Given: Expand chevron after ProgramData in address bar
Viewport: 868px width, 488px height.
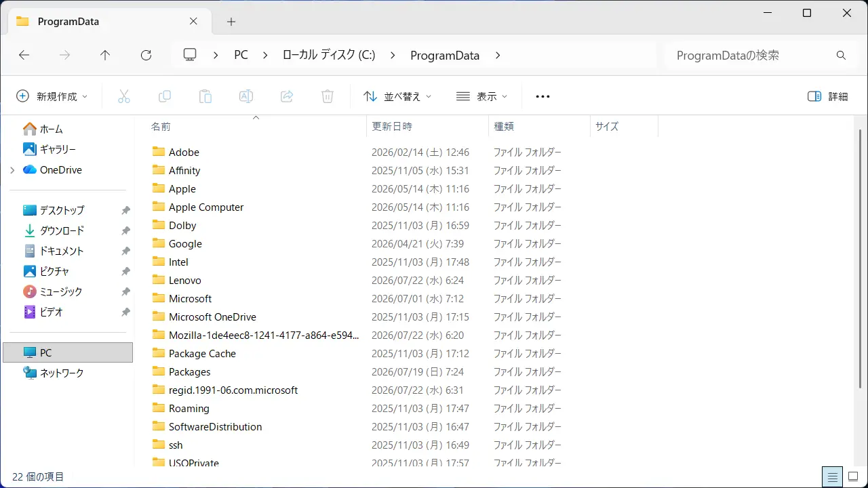Looking at the screenshot, I should coord(498,56).
